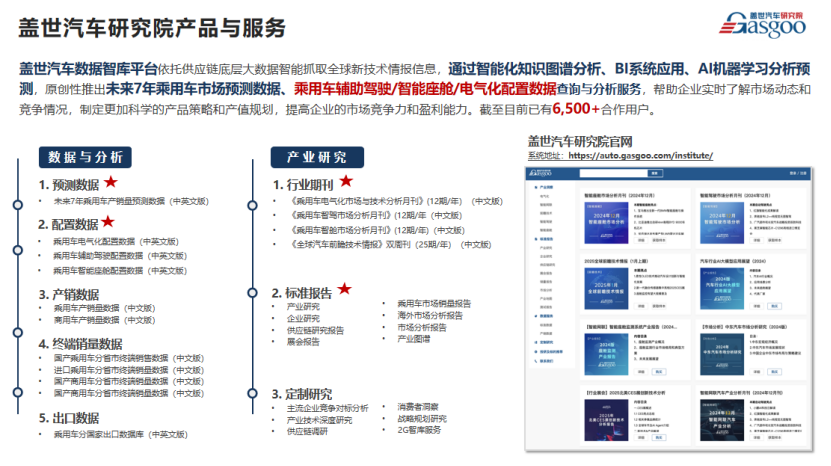Select 数据服务 in the website sidebar
The image size is (831, 466).
click(x=546, y=316)
